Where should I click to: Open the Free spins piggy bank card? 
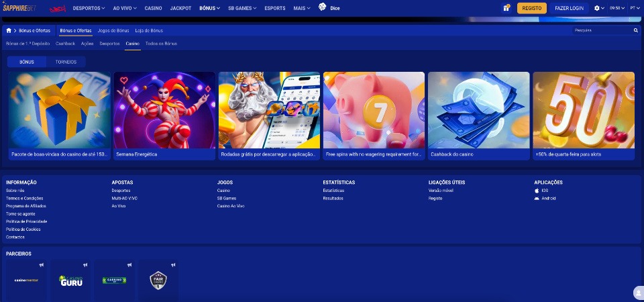(x=374, y=116)
